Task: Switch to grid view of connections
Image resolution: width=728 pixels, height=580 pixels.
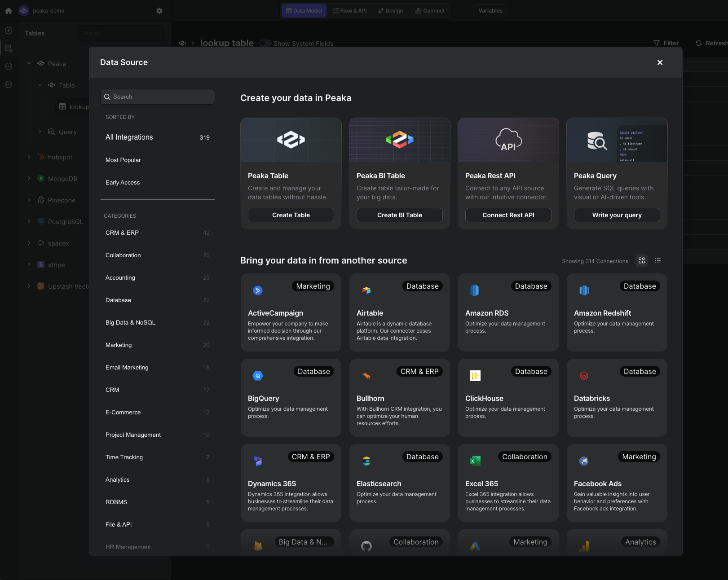Action: pyautogui.click(x=642, y=260)
